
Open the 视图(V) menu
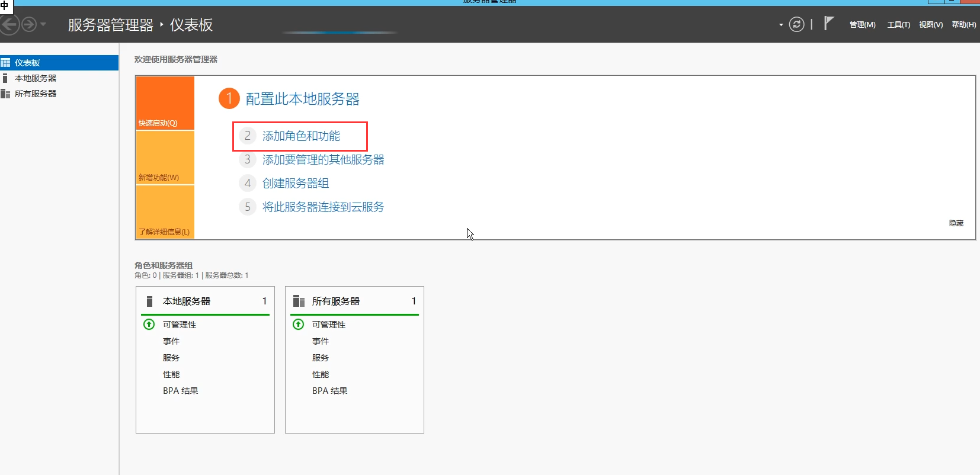click(931, 24)
